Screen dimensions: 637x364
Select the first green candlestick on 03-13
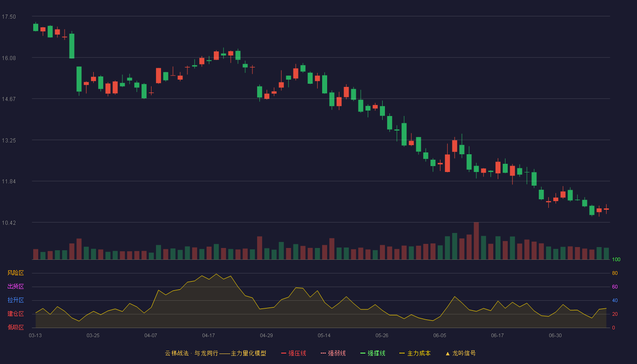pos(35,27)
